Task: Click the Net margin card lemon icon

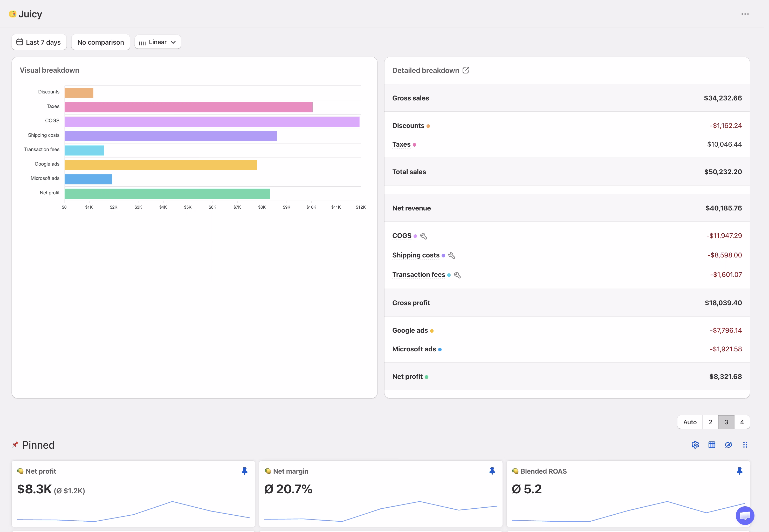Action: point(268,471)
